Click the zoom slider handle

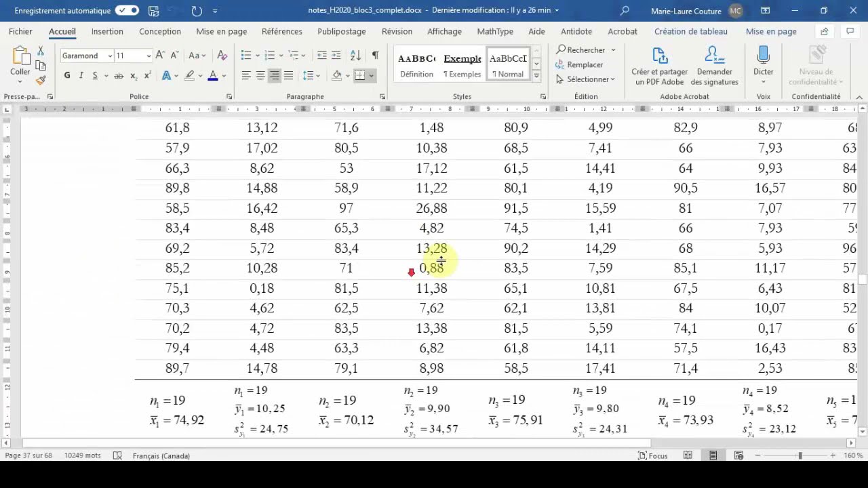(x=800, y=455)
